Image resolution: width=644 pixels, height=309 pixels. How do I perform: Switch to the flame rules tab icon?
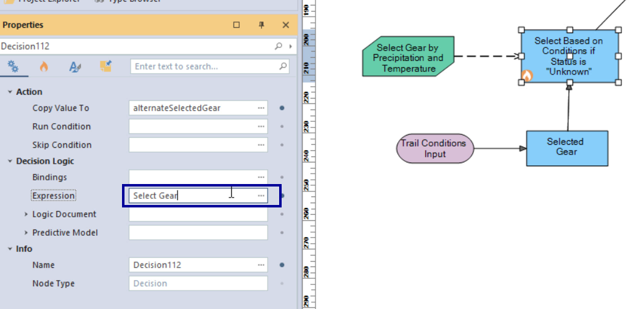(44, 66)
